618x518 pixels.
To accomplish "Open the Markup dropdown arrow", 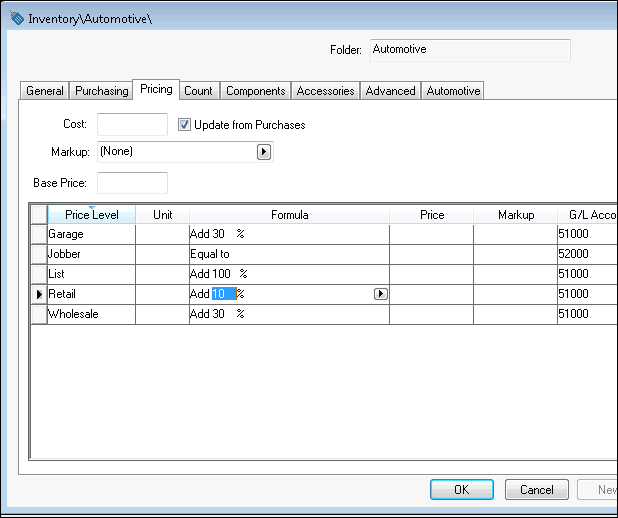I will (x=264, y=152).
